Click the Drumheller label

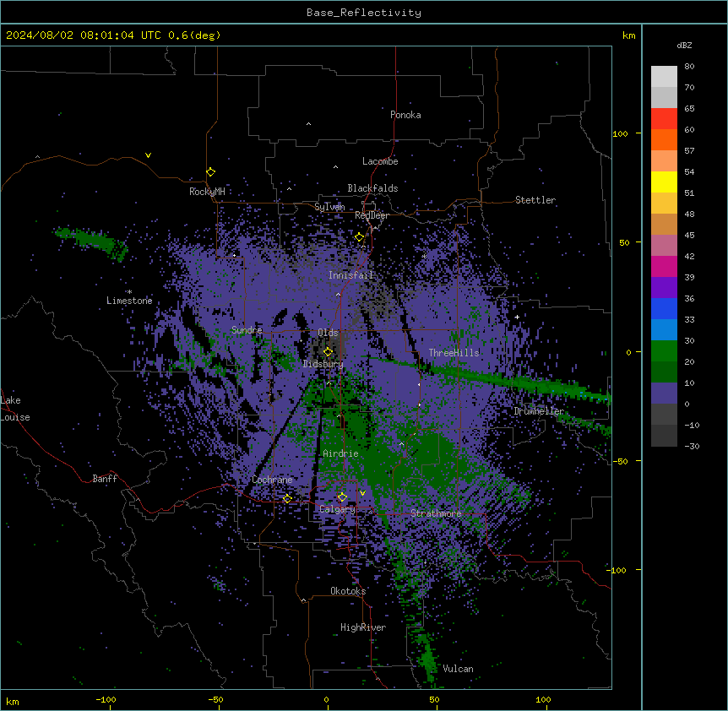pos(539,411)
